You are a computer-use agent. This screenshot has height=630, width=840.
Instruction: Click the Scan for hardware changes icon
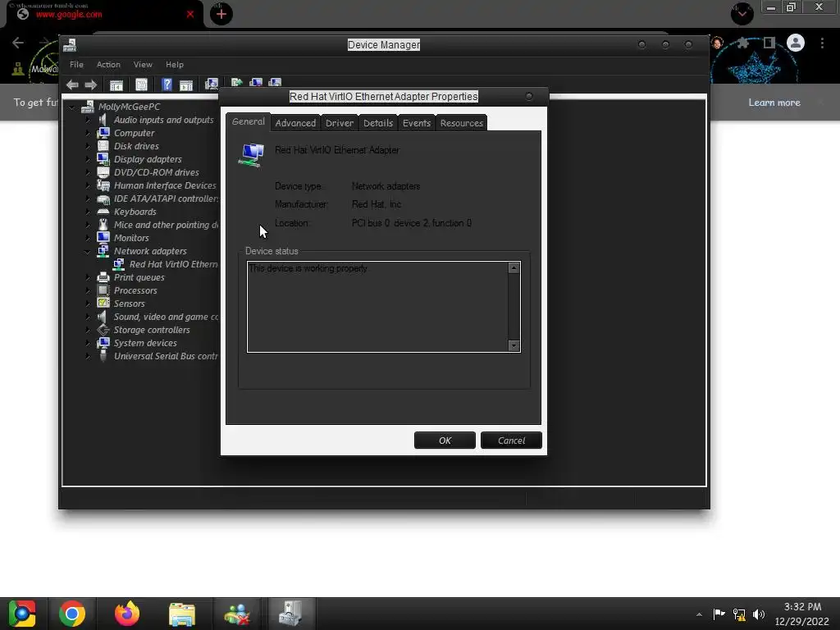point(212,84)
